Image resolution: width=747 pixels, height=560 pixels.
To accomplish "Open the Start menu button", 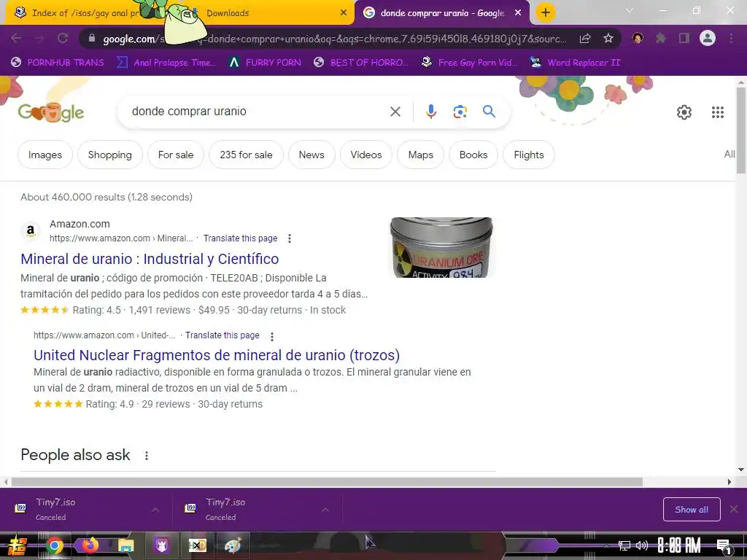I will pos(18,545).
